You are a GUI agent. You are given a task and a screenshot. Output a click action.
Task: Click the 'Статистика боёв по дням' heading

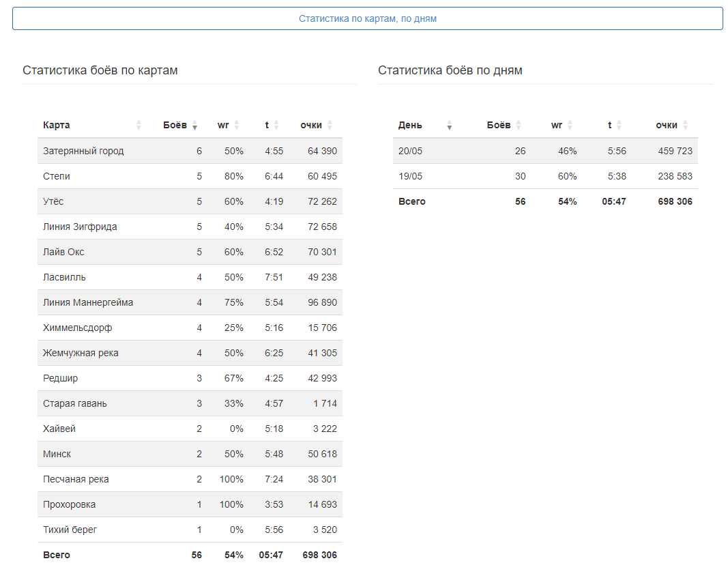pyautogui.click(x=450, y=70)
